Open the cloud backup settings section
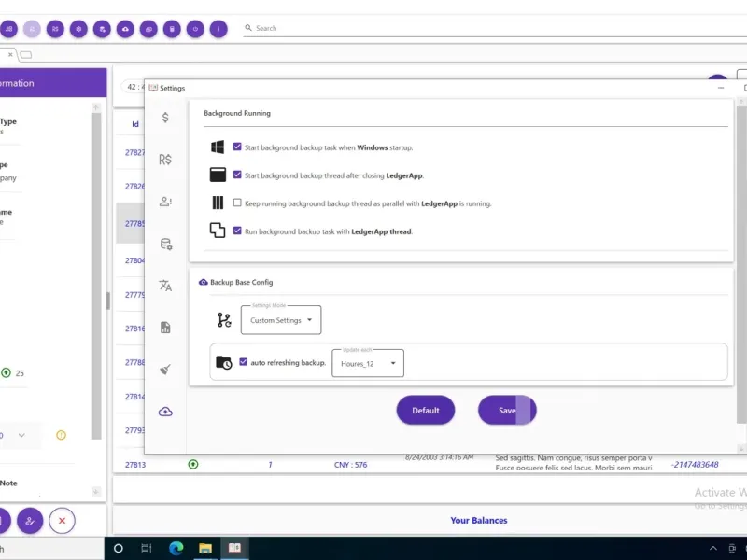The image size is (747, 560). pyautogui.click(x=165, y=412)
